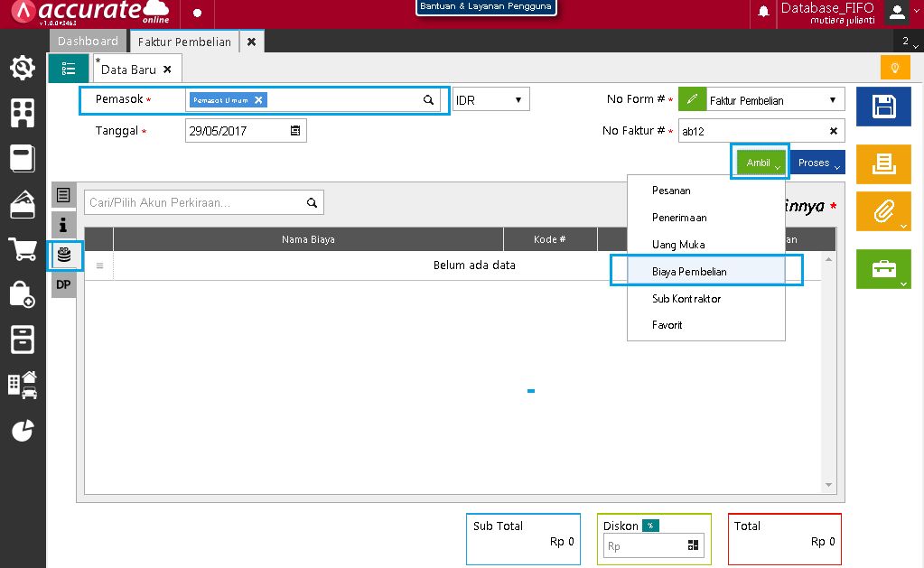Image resolution: width=924 pixels, height=568 pixels.
Task: Open the pie chart Reports icon
Action: 23,431
